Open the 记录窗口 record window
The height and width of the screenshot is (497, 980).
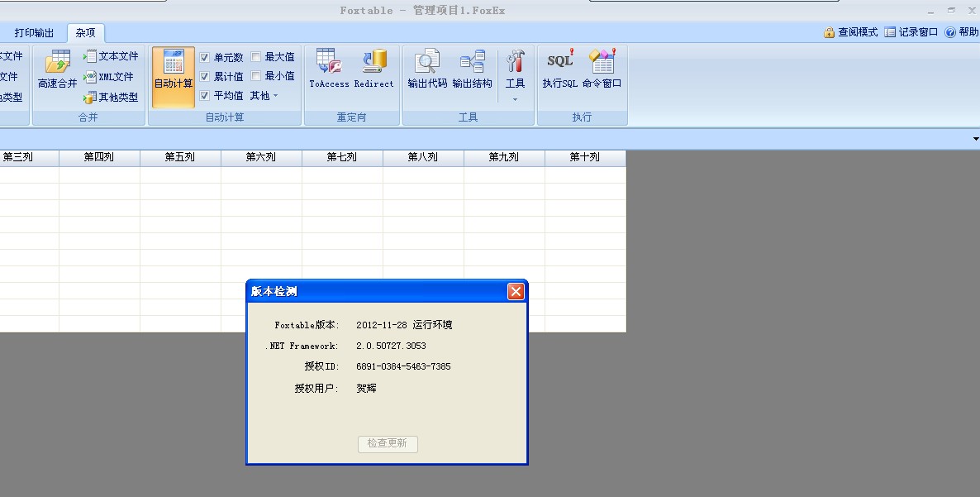pyautogui.click(x=911, y=32)
